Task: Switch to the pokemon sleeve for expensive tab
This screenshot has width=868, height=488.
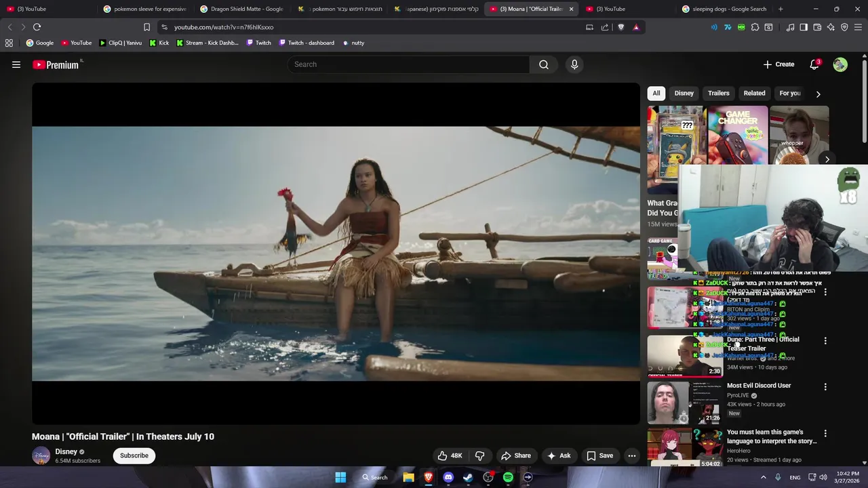Action: [x=144, y=9]
